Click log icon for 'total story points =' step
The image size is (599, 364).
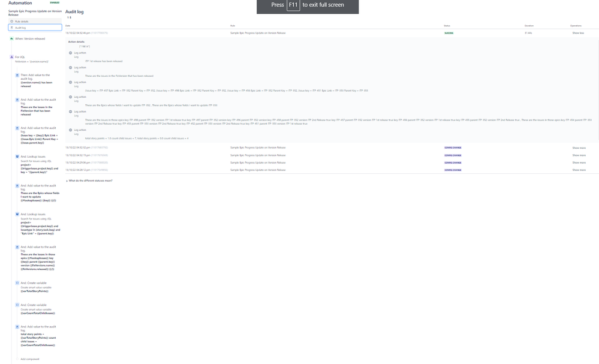click(17, 327)
